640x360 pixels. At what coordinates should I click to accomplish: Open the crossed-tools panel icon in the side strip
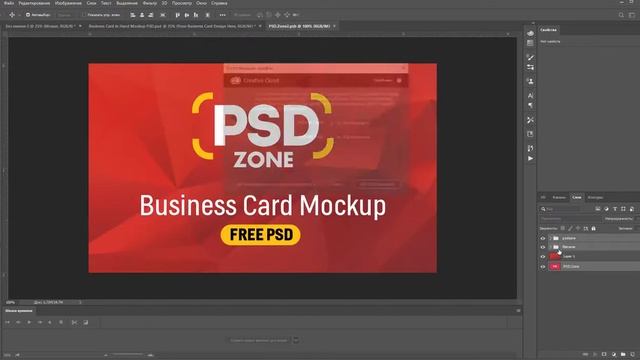(x=530, y=120)
